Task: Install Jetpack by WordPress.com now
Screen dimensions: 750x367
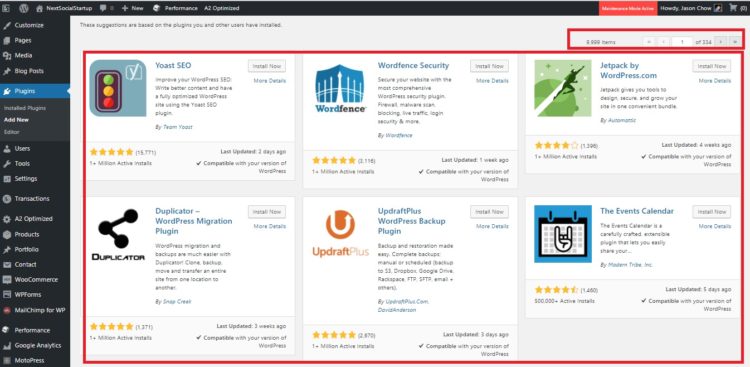Action: point(712,66)
